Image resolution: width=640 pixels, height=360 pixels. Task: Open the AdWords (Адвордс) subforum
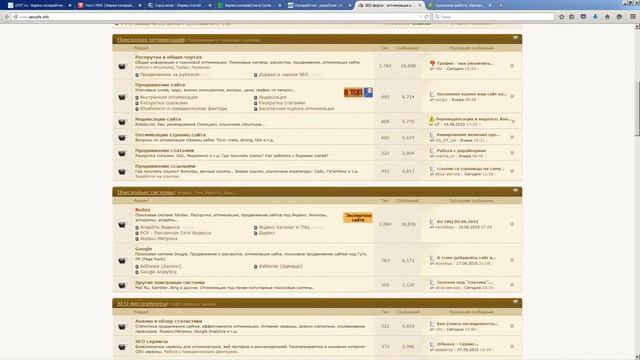point(281,267)
